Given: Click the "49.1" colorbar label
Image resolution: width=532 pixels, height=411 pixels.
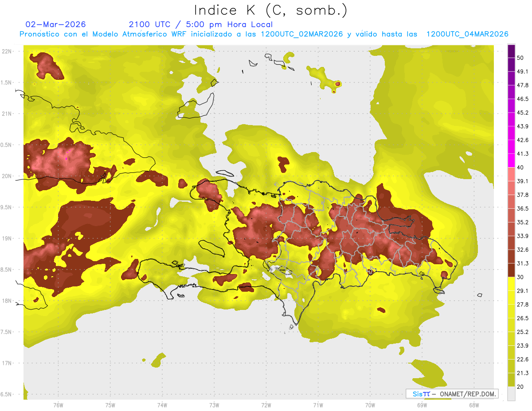Looking at the screenshot, I should (523, 71).
